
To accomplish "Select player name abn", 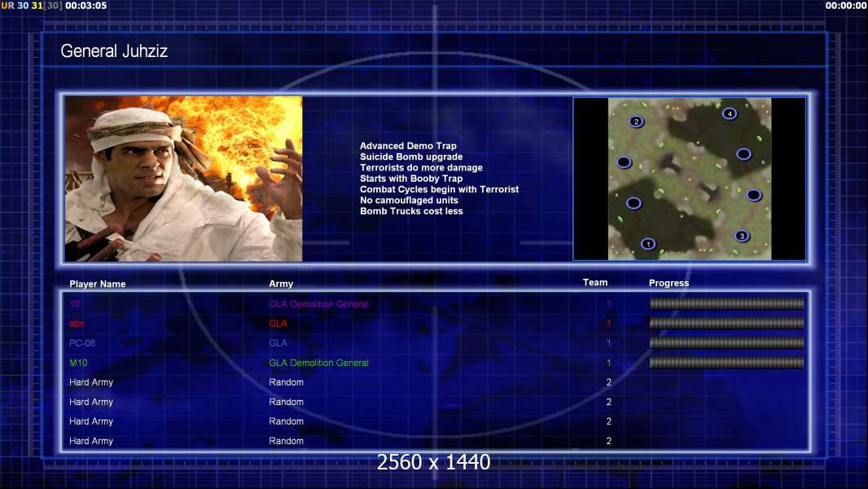I will coord(77,324).
